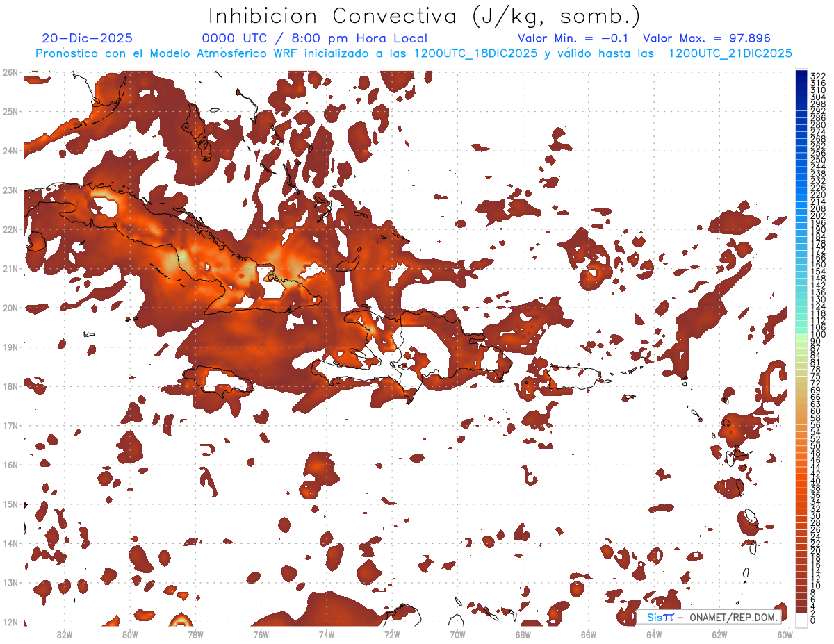
Task: Click the 17N latitude label
Action: (x=10, y=425)
